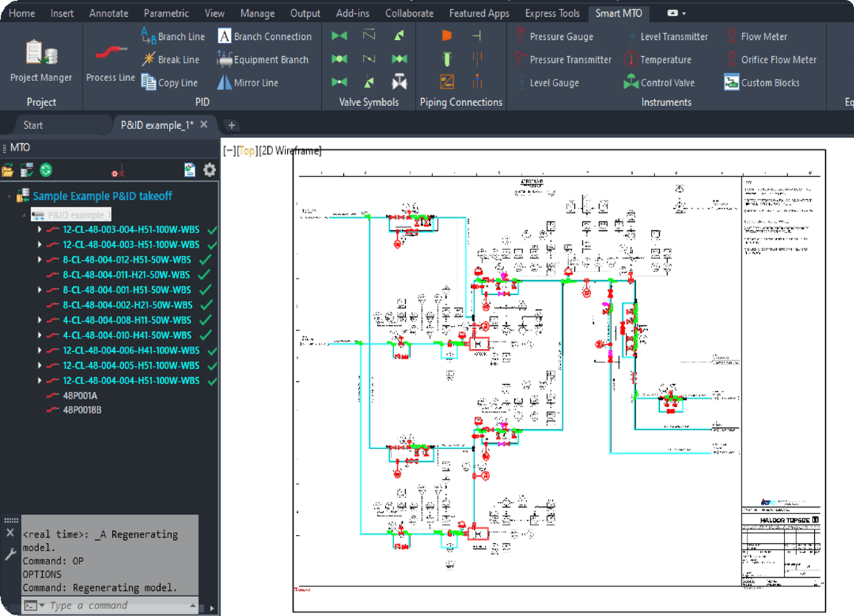Viewport: 854px width, 616px height.
Task: Open MTO settings gear icon
Action: coord(209,170)
